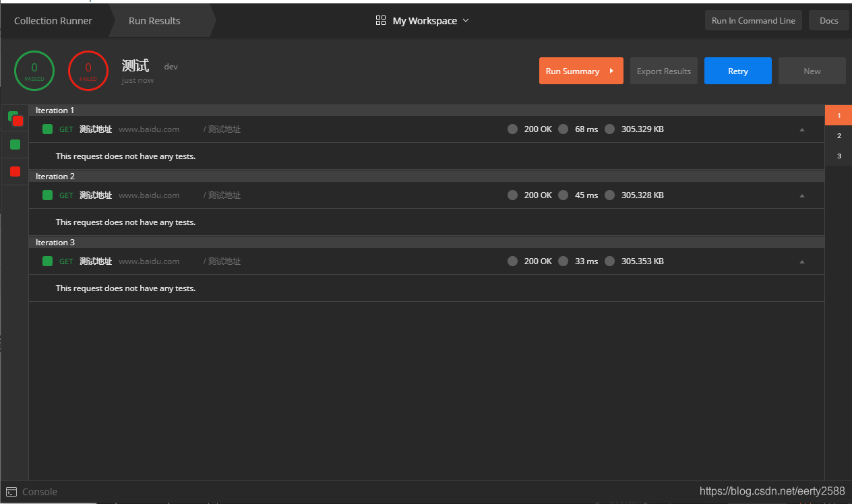Click the / 测试地址 path in Iteration 2

pyautogui.click(x=222, y=195)
